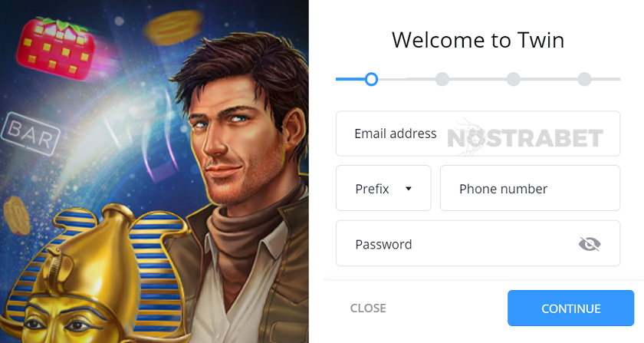Viewport: 644px width, 343px height.
Task: Click the blue filled progress bar segment
Action: tap(350, 79)
